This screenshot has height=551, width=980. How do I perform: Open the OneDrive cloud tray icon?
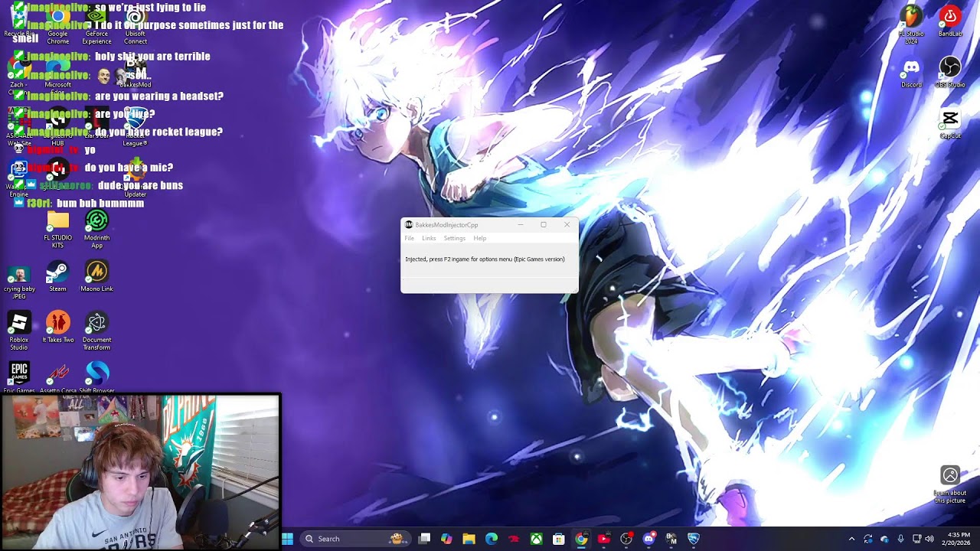tap(884, 539)
